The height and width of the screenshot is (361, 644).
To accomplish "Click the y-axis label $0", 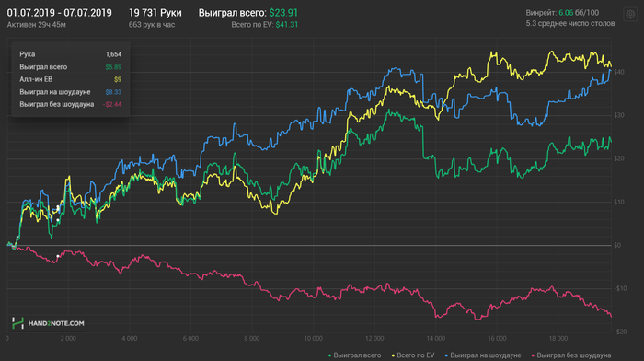I will 617,246.
